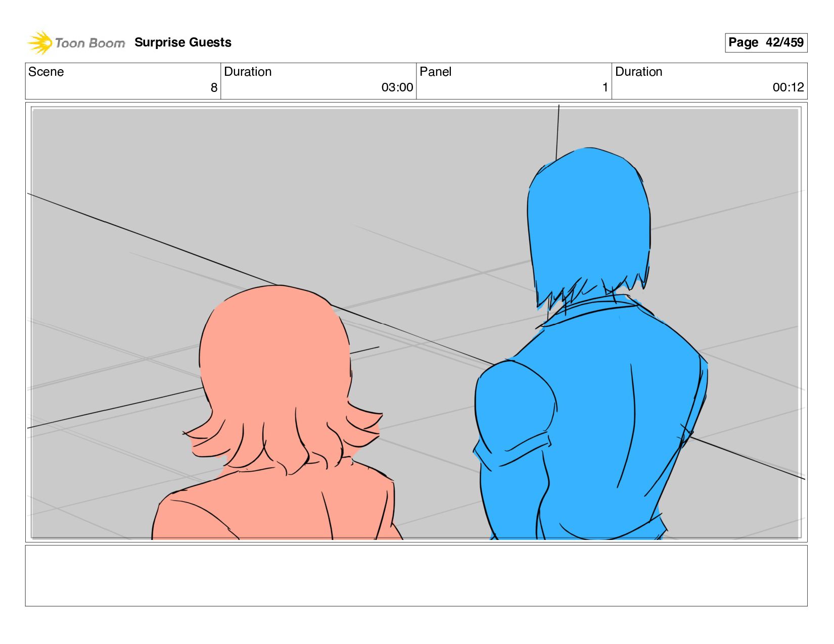
Task: Click the scene duration value '03:00'
Action: click(x=397, y=87)
